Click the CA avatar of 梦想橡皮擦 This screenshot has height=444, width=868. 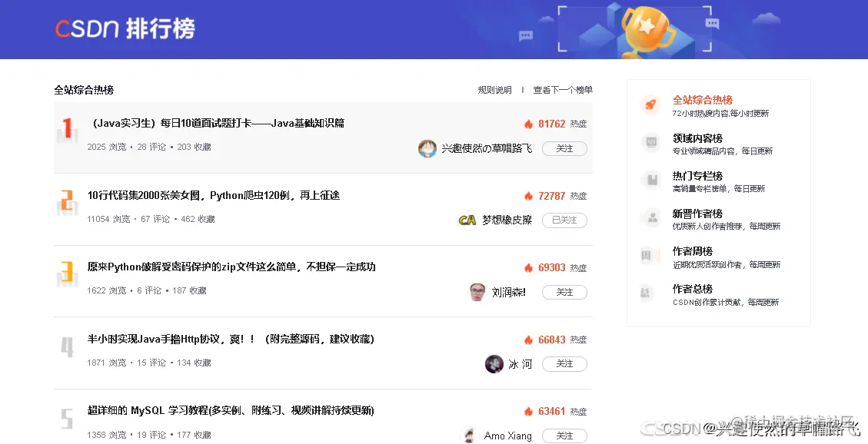pos(467,220)
